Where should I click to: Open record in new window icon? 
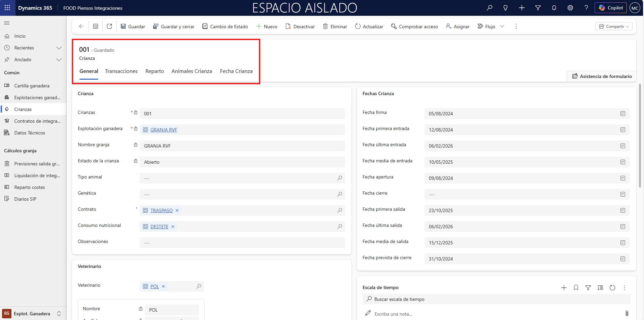(x=109, y=26)
